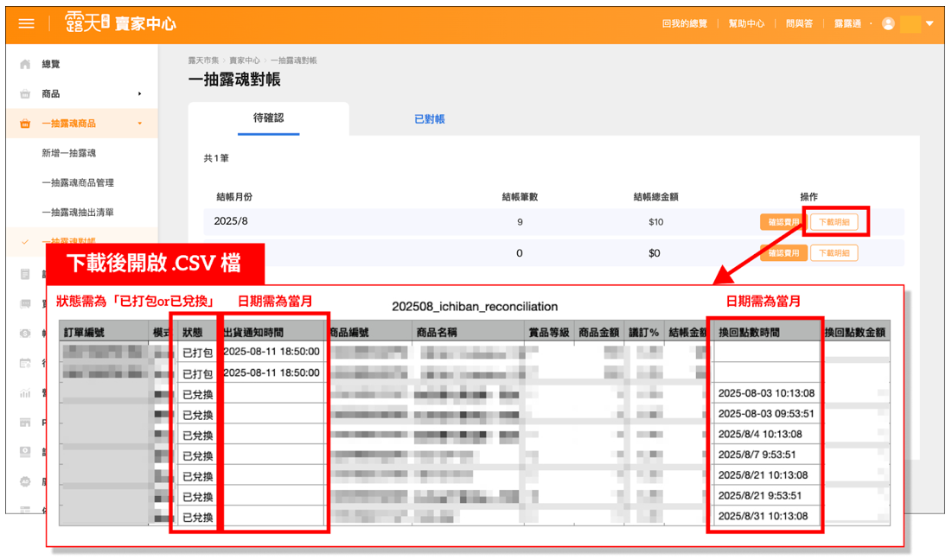
Task: Open the hamburger menu in the header
Action: click(x=26, y=24)
